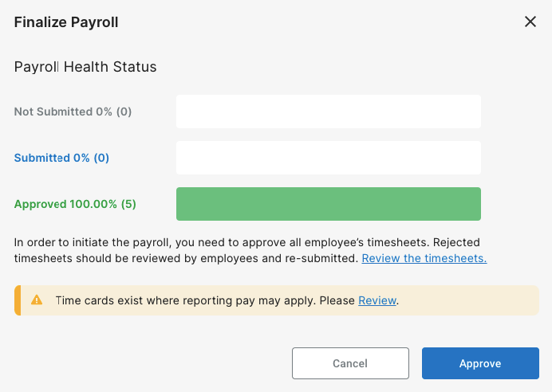This screenshot has width=552, height=392.
Task: Select the green Approved progress bar
Action: point(329,204)
